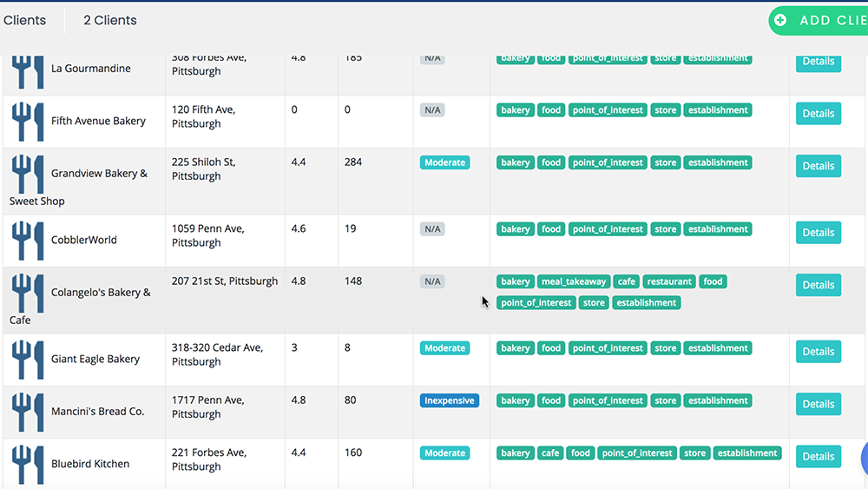Image resolution: width=868 pixels, height=489 pixels.
Task: View Details for Colangelo's Bakery & Cafe
Action: click(818, 285)
